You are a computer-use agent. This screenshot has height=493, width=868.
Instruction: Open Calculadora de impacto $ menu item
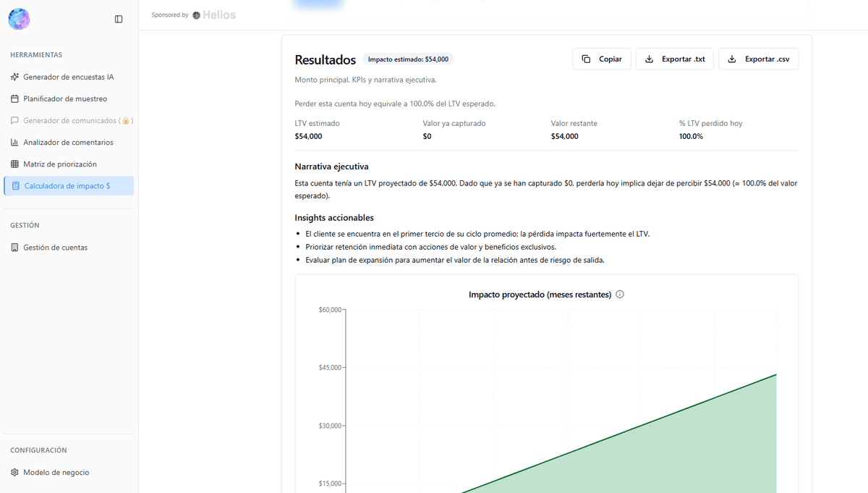tap(67, 186)
